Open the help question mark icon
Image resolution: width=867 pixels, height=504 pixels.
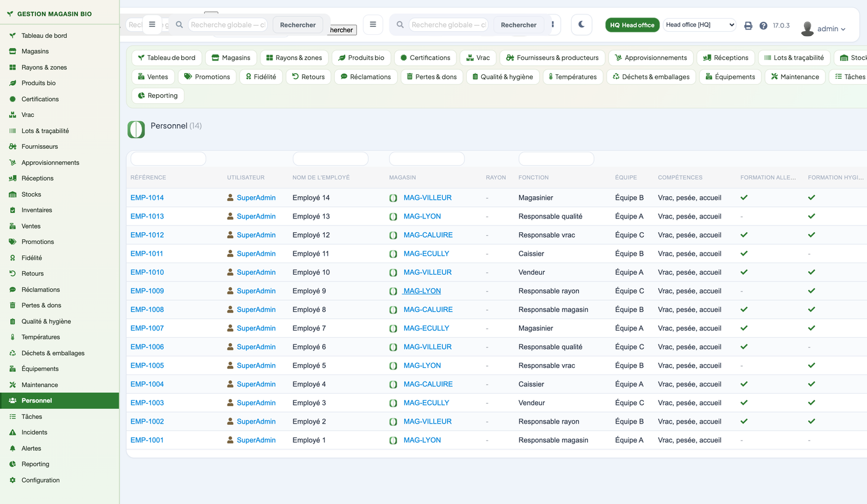click(763, 26)
